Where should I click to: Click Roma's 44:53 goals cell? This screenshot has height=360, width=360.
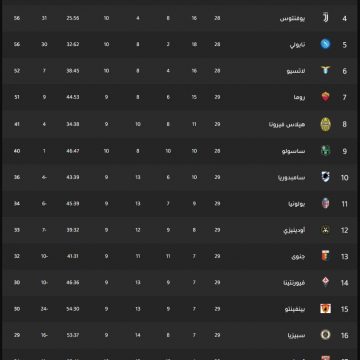coord(73,97)
